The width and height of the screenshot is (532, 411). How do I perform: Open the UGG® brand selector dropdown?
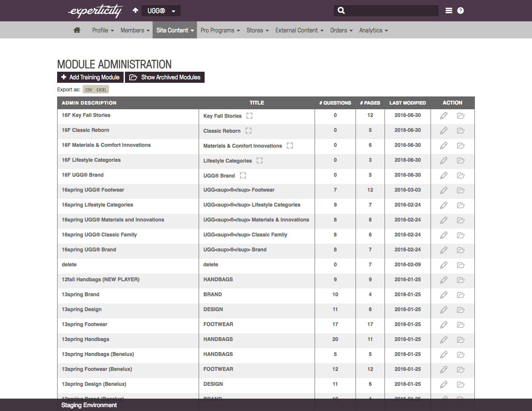(162, 11)
